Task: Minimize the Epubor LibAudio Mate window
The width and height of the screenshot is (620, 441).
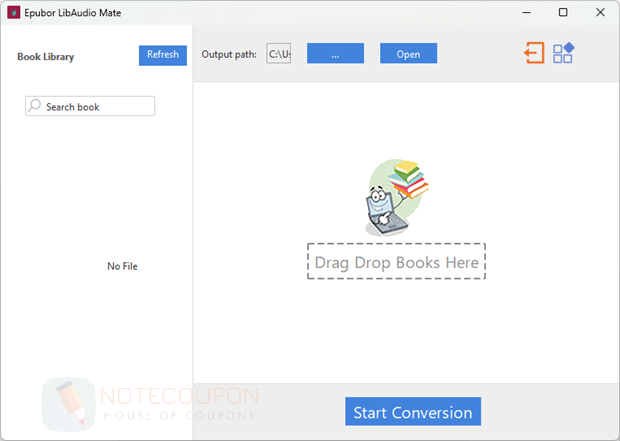Action: coord(526,13)
